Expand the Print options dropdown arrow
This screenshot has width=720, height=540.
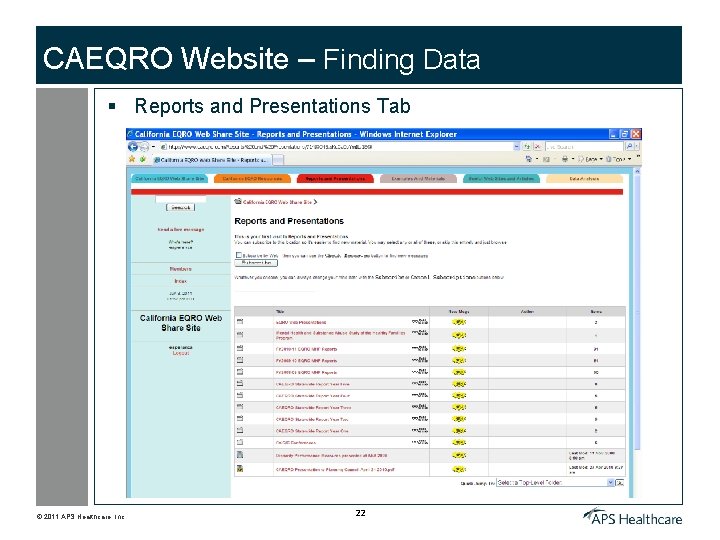(573, 159)
